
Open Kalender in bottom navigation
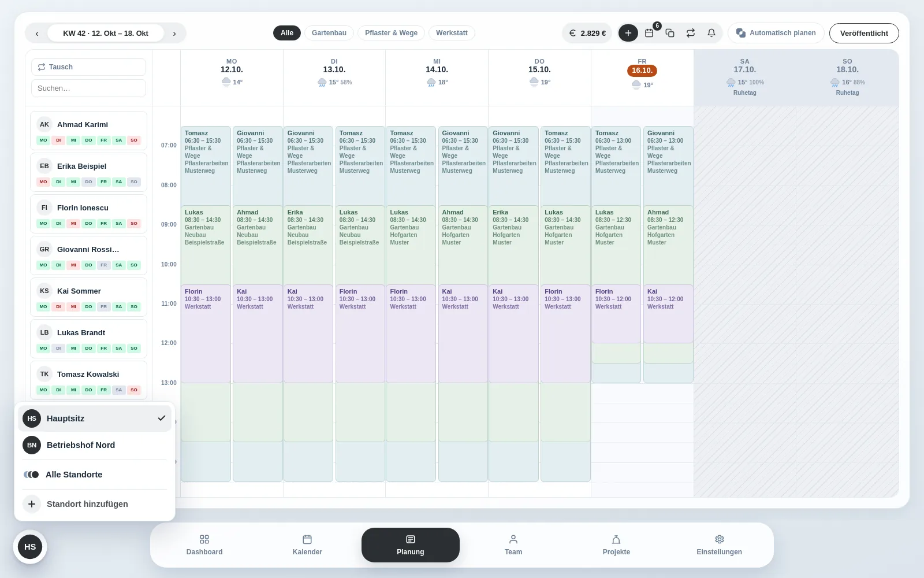tap(307, 545)
